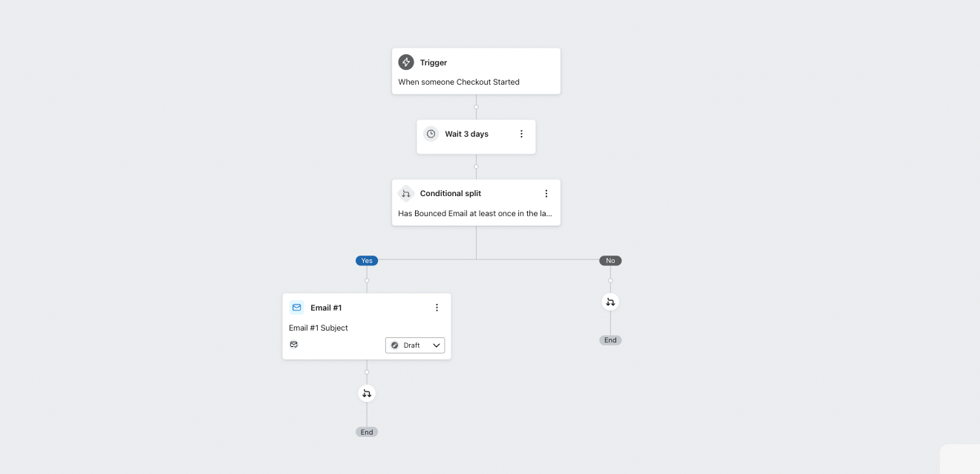The width and height of the screenshot is (980, 474).
Task: Click the Email #1 envelope icon
Action: (x=297, y=308)
